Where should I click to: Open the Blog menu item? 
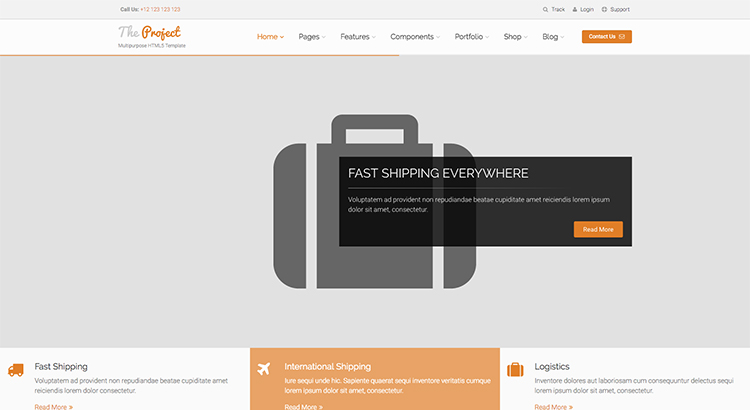click(553, 37)
